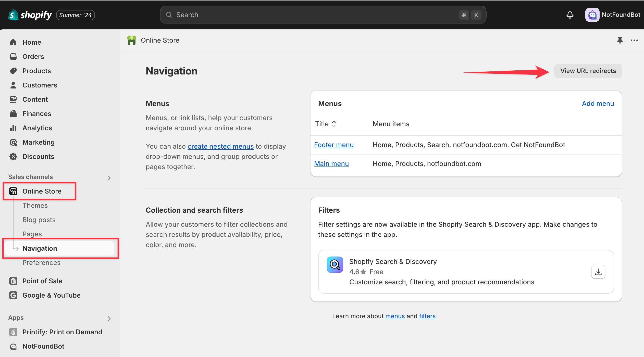Open Analytics in sidebar
The height and width of the screenshot is (357, 644).
[37, 128]
